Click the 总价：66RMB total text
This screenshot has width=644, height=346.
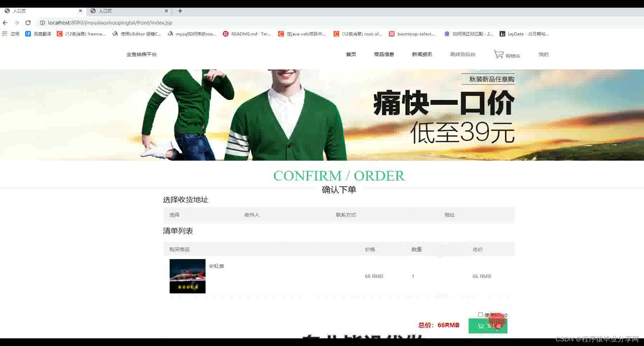click(439, 325)
